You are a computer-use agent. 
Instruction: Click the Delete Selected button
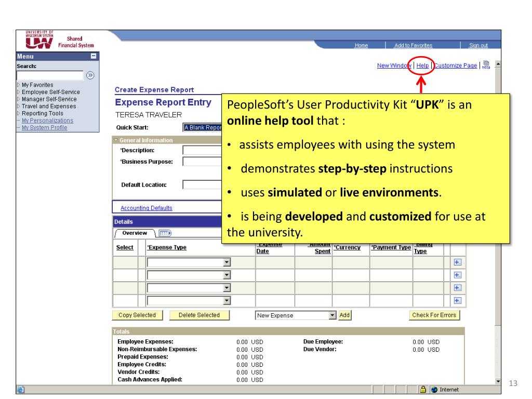199,315
